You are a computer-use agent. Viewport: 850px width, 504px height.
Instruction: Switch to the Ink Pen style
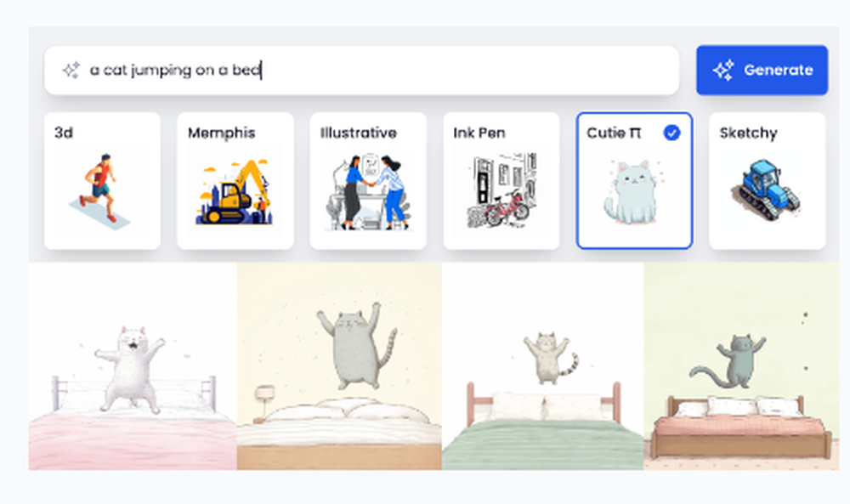coord(501,178)
